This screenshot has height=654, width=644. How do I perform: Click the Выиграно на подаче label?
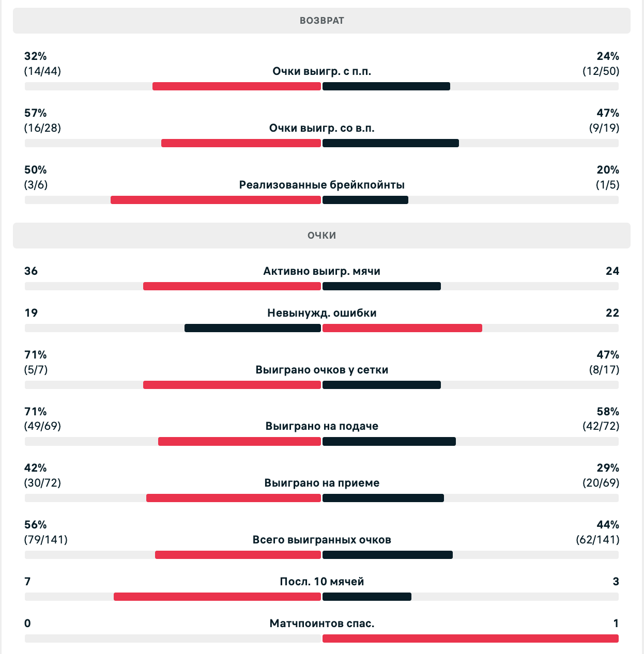click(321, 426)
